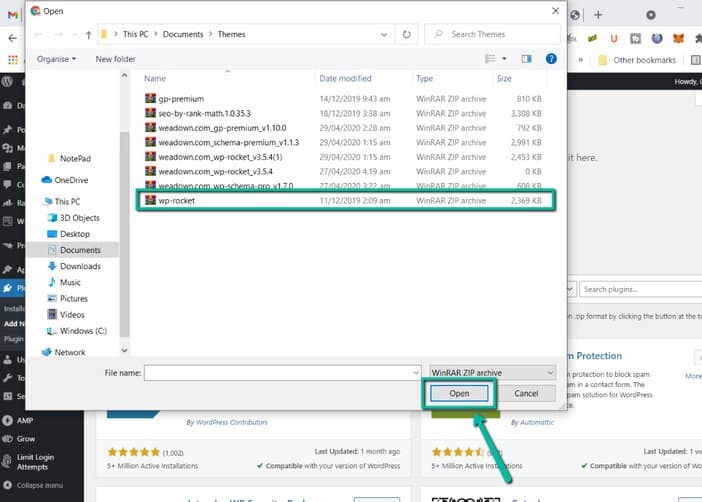This screenshot has height=502, width=702.
Task: Click This PC in the breadcrumb path
Action: tap(135, 34)
